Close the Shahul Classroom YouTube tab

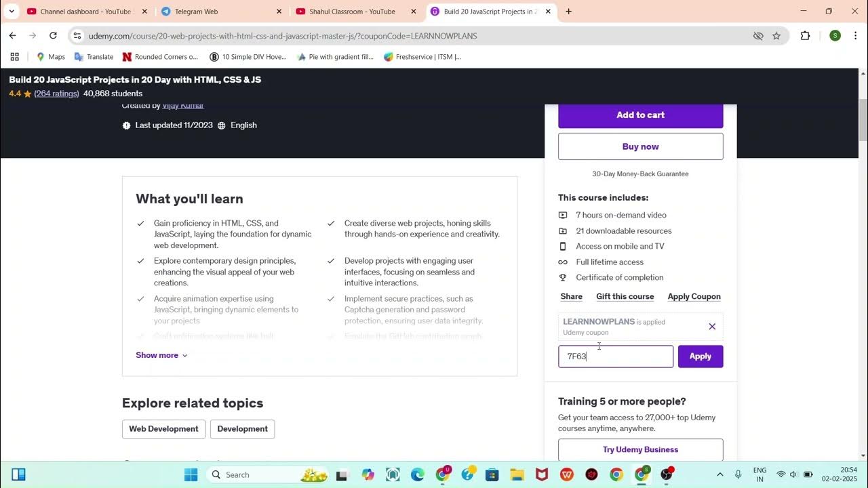(x=414, y=12)
